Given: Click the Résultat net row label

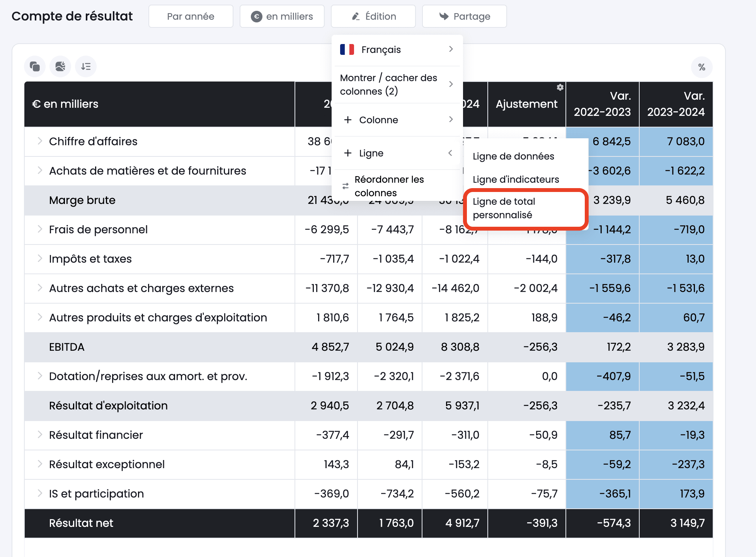Looking at the screenshot, I should (81, 523).
